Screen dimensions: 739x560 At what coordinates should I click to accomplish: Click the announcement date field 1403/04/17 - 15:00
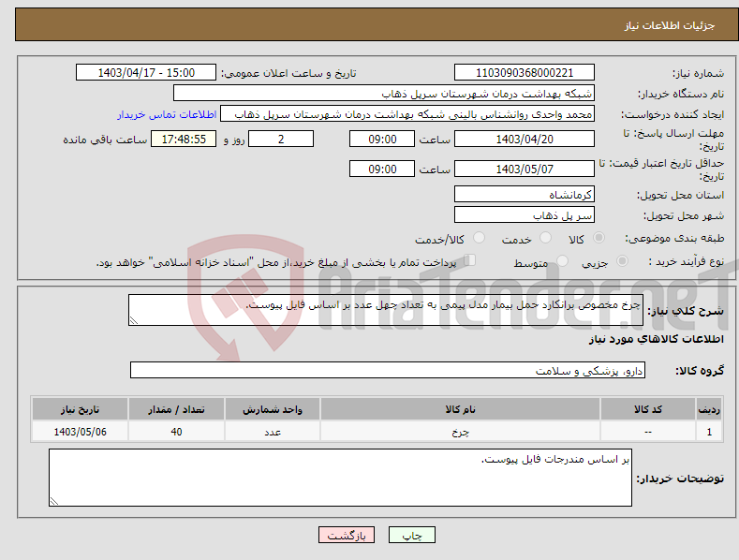click(146, 73)
